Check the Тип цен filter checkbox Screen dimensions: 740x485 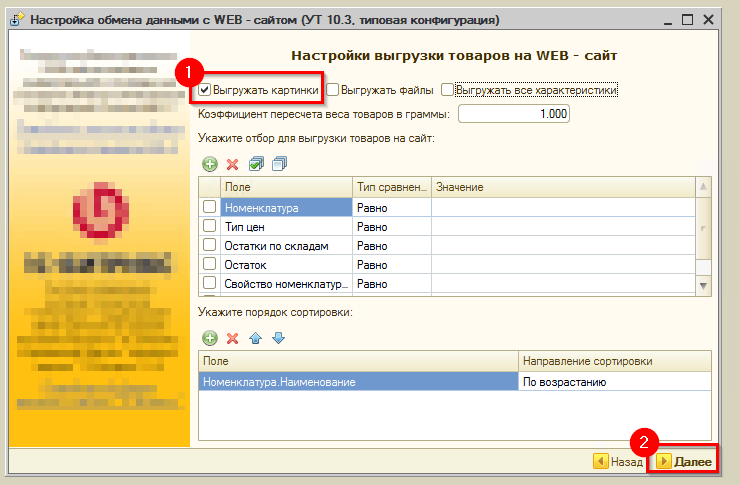pyautogui.click(x=209, y=226)
